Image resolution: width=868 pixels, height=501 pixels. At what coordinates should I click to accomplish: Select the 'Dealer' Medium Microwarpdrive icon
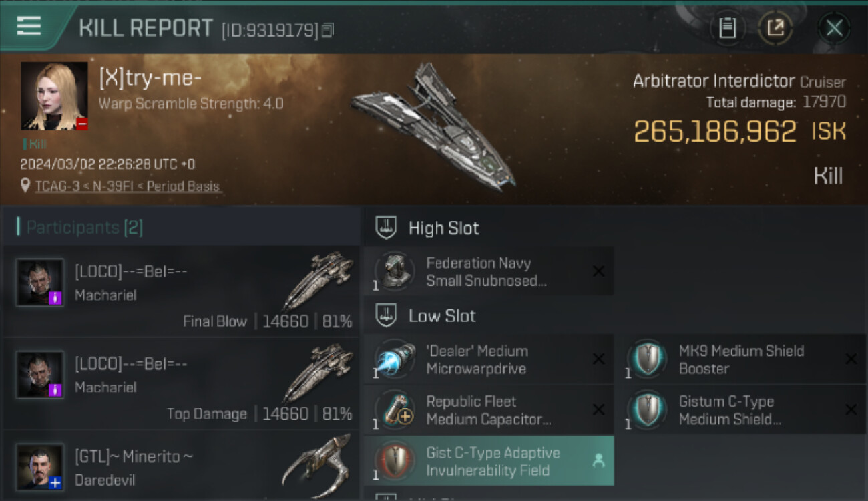point(394,359)
